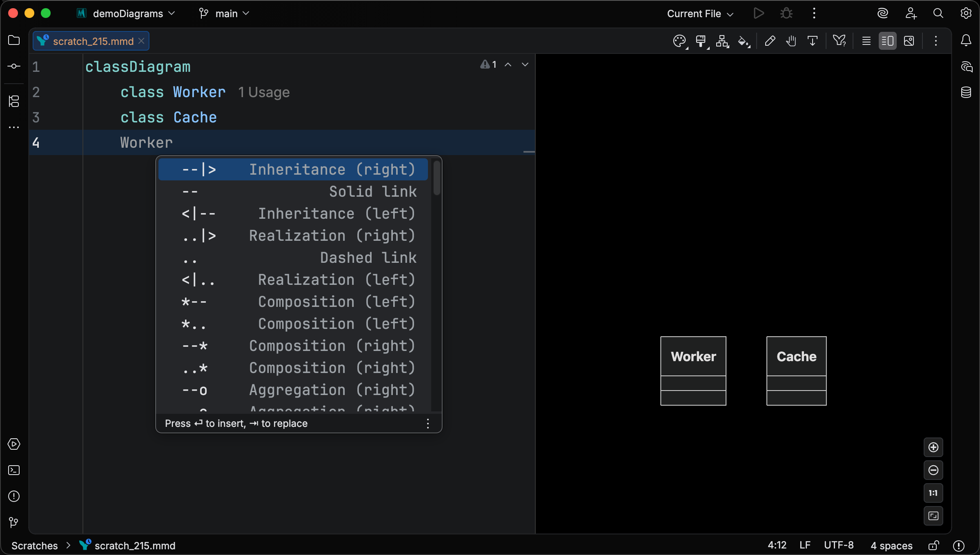This screenshot has width=980, height=555.
Task: Open the Commit tool window
Action: pos(14,66)
